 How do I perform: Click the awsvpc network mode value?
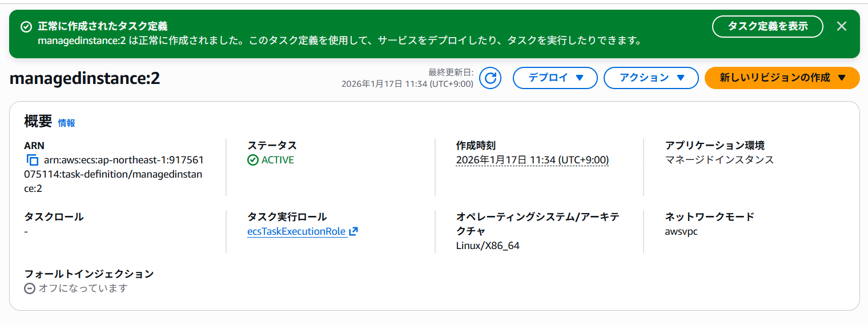coord(681,231)
